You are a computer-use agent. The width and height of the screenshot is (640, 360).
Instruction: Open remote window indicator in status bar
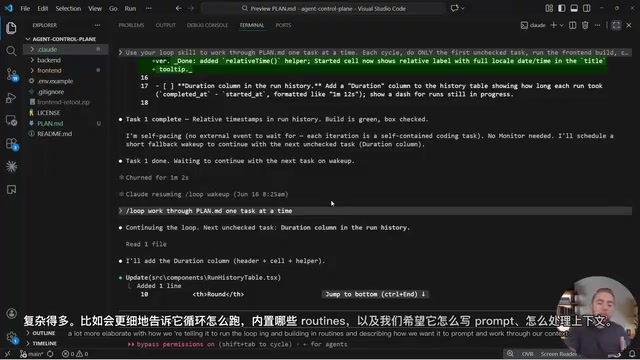8,354
